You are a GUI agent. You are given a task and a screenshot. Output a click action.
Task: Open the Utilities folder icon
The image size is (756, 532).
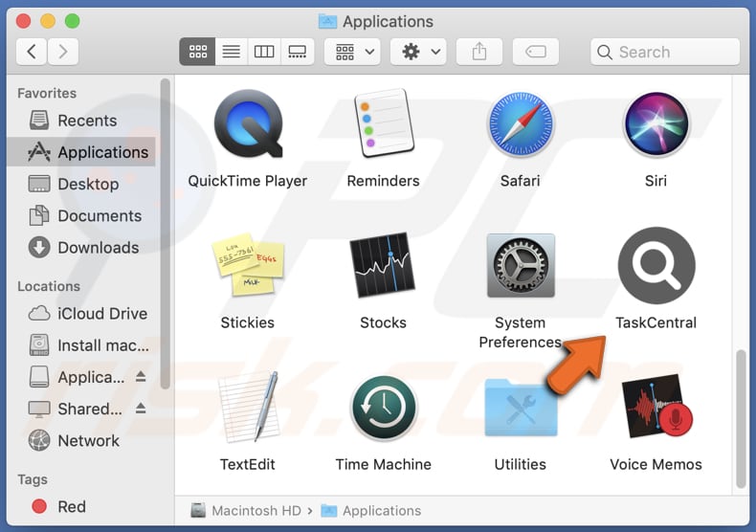click(521, 408)
